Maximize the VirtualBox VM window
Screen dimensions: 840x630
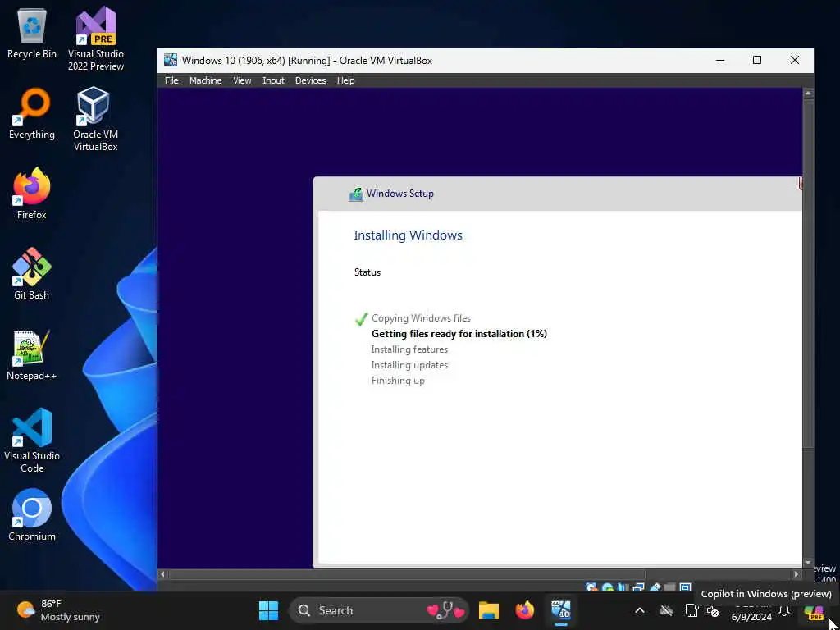coord(757,60)
